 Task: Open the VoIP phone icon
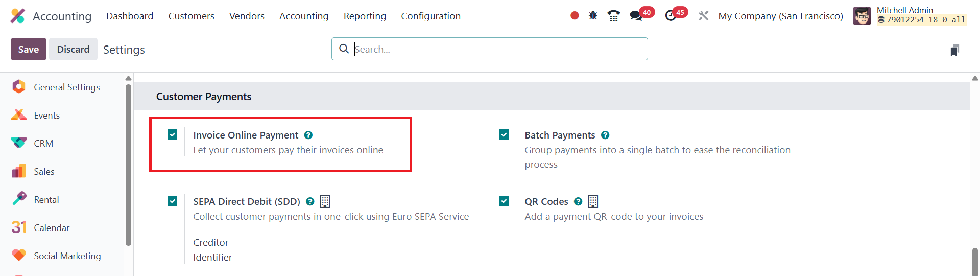[613, 16]
